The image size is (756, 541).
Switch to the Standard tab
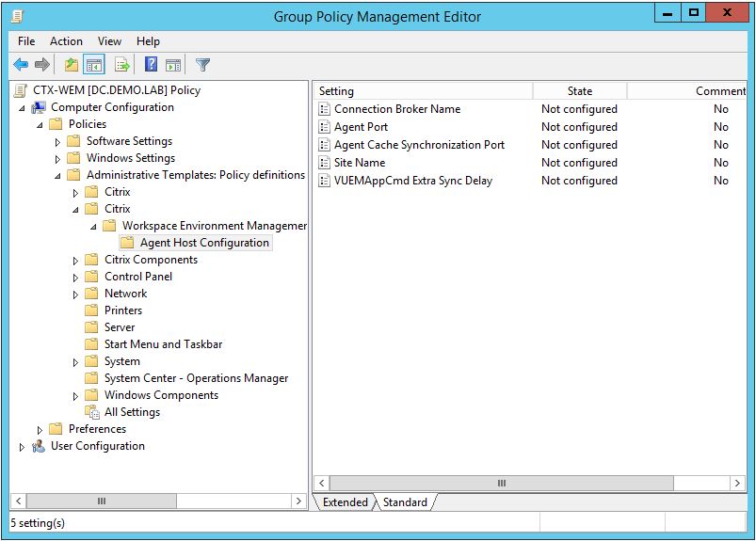click(x=405, y=502)
